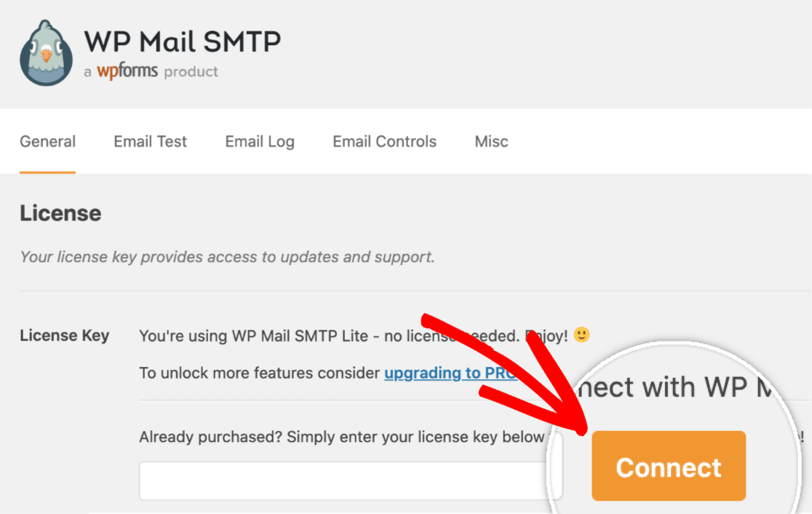The width and height of the screenshot is (812, 514).
Task: Open the General tab
Action: (x=47, y=141)
